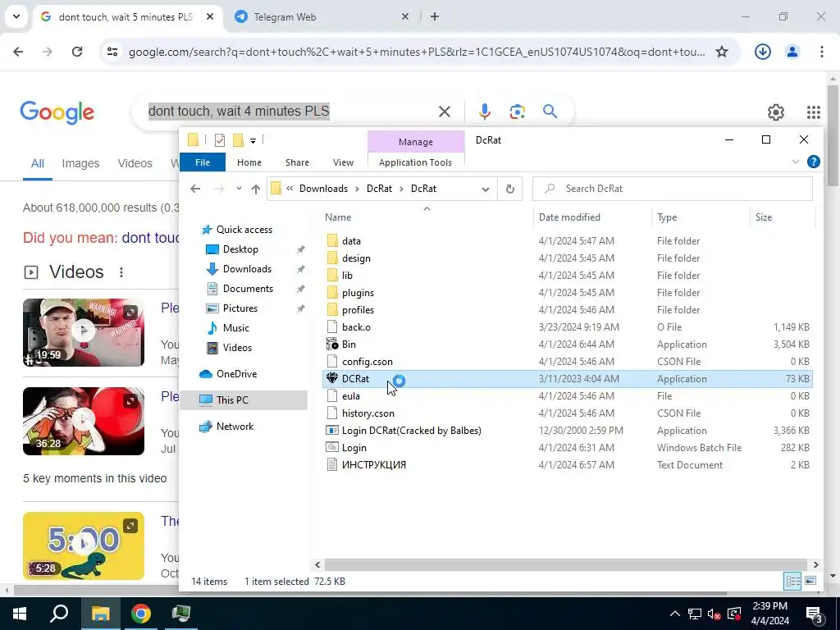Select Desktop in navigation pane
The height and width of the screenshot is (630, 840).
tap(240, 249)
